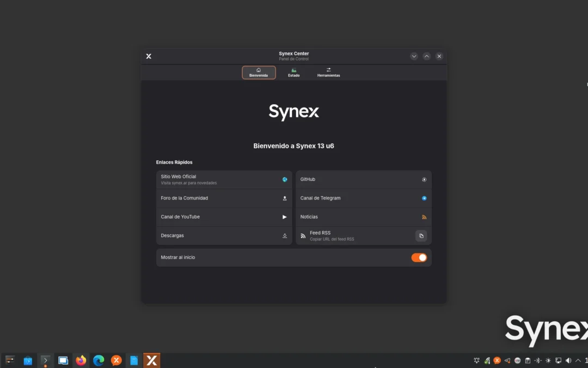Click the globe icon on Sitio Web Oficial

284,178
